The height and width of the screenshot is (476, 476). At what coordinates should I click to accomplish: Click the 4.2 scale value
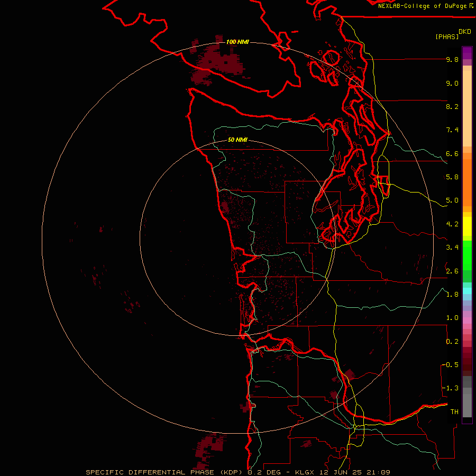tap(452, 224)
